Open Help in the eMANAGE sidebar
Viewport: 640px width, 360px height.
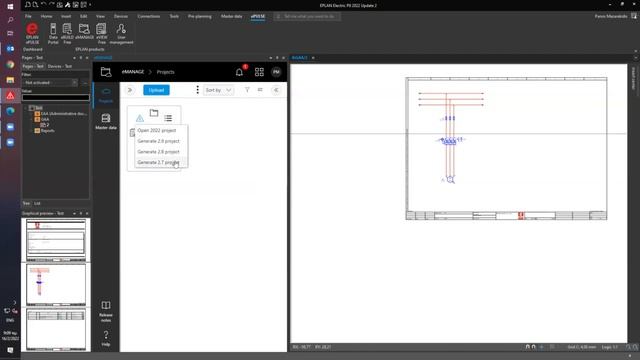106,338
